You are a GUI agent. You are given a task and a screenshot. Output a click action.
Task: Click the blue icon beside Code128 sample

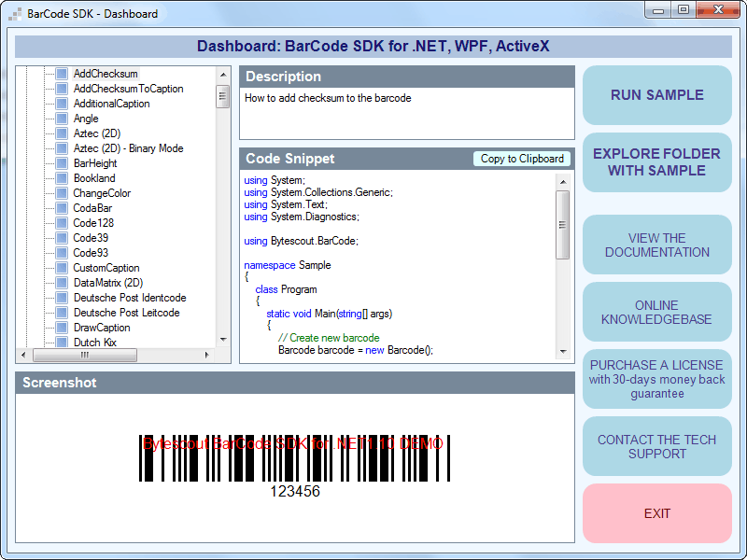click(62, 223)
